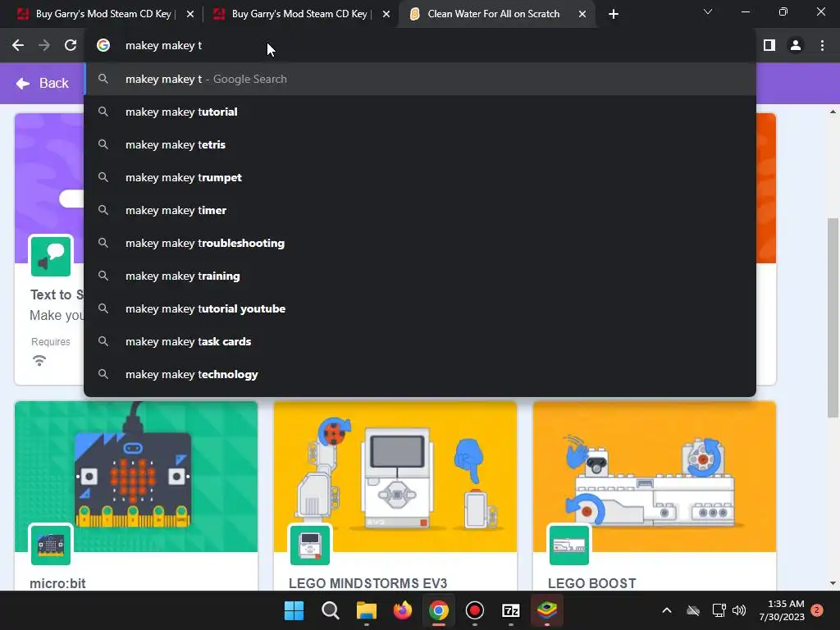Select 'makey makey t - Google Search' suggestion
840x630 pixels.
pos(420,80)
